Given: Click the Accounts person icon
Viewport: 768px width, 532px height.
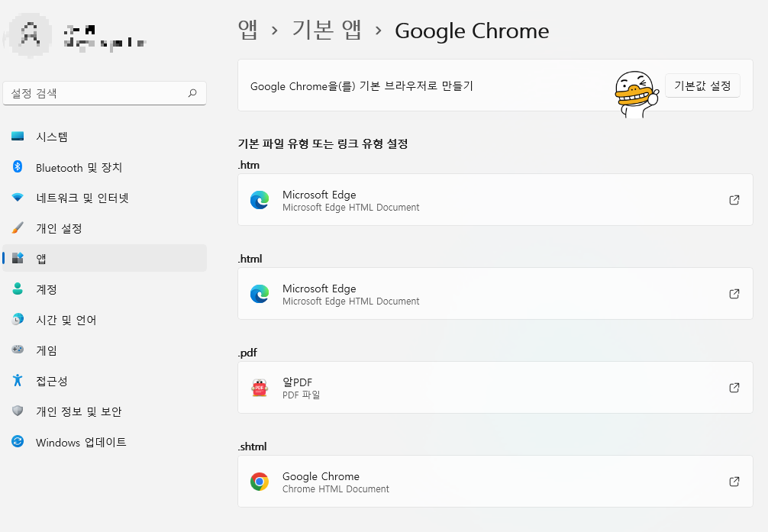Looking at the screenshot, I should pos(18,289).
